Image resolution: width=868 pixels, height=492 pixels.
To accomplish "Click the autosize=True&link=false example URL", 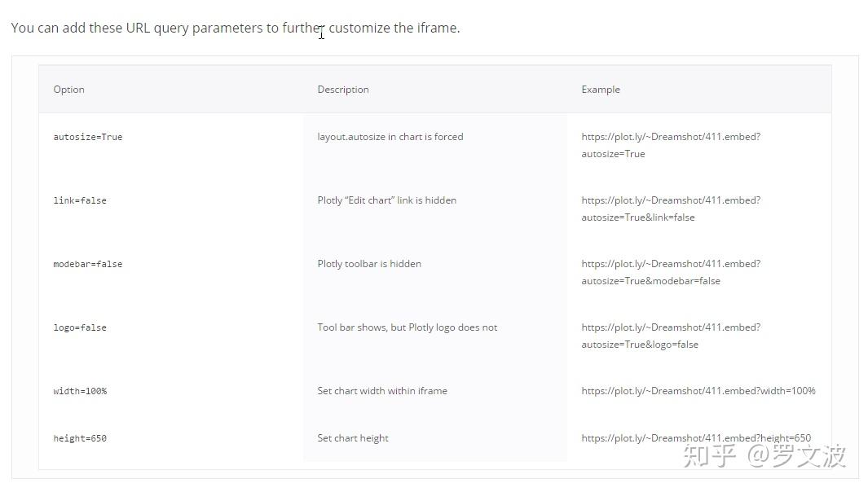I will click(x=671, y=209).
